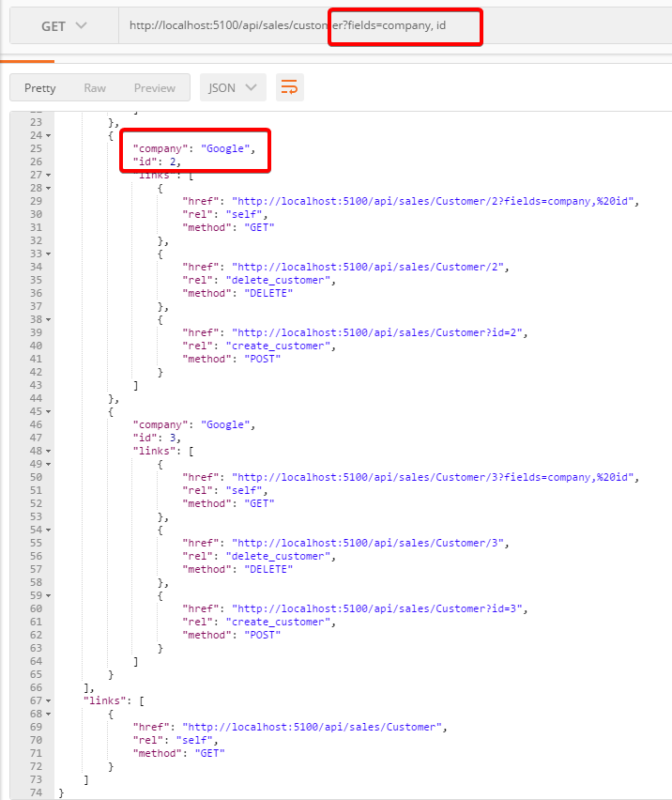Switch to the Preview view tab
This screenshot has width=672, height=800.
tap(155, 87)
